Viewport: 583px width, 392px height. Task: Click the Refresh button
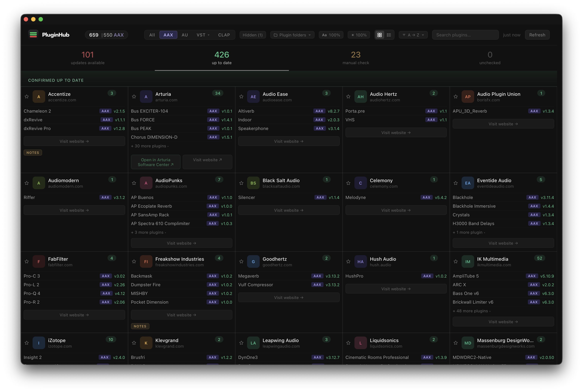(x=537, y=35)
